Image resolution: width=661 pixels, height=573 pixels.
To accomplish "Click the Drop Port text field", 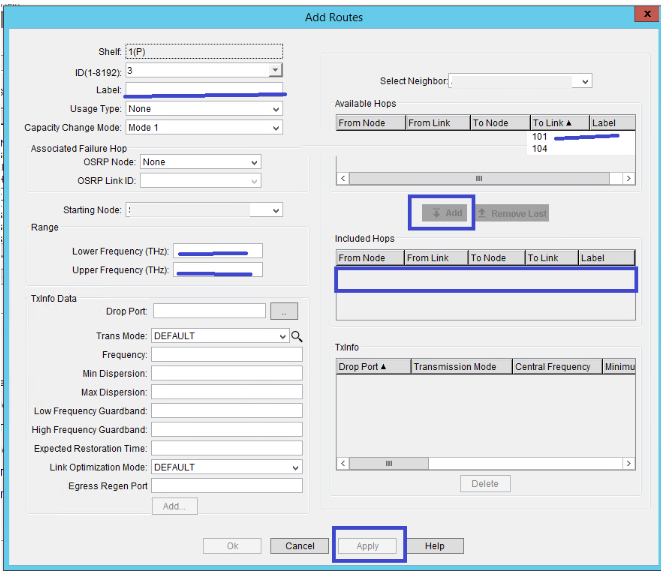I will pyautogui.click(x=210, y=311).
